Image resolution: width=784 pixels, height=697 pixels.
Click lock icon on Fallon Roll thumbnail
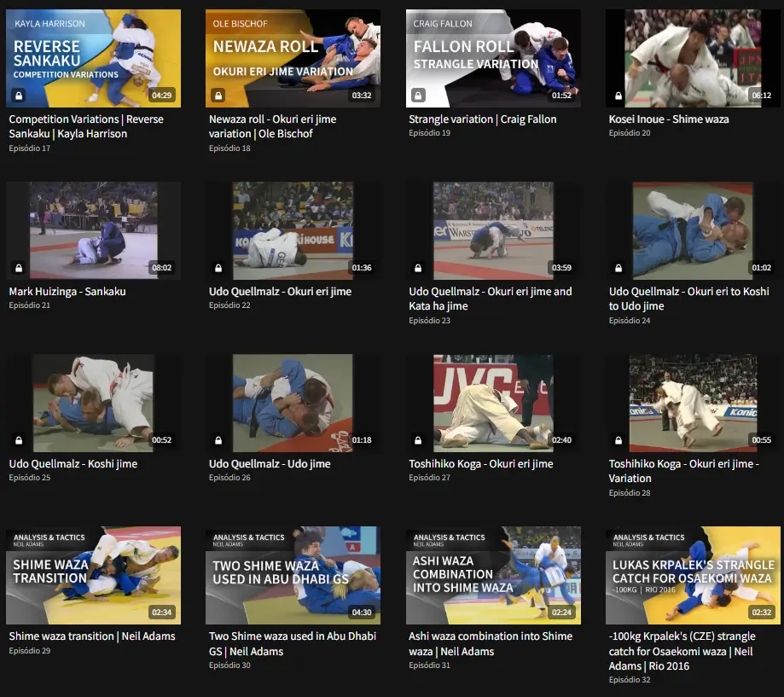419,95
